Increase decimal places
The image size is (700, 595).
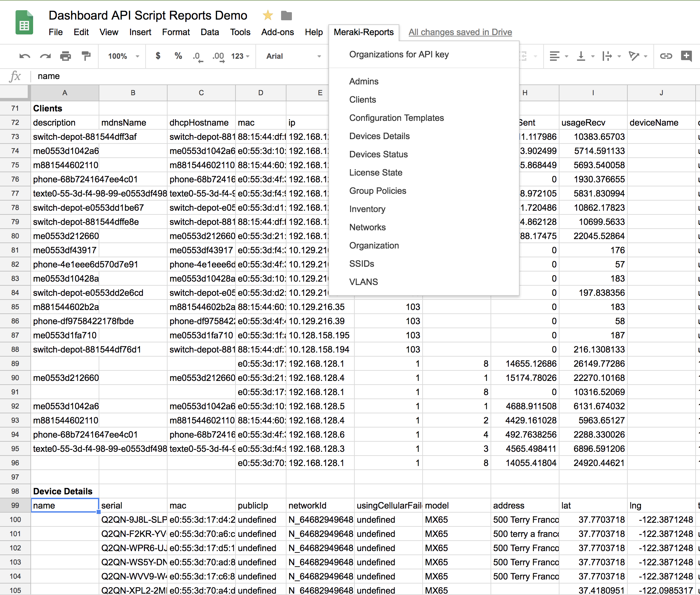218,56
